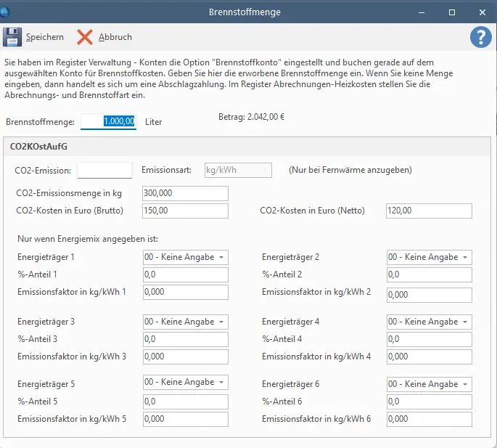The width and height of the screenshot is (497, 448).
Task: Edit Emissionsfaktor in kg/kWh 6 field
Action: click(430, 419)
